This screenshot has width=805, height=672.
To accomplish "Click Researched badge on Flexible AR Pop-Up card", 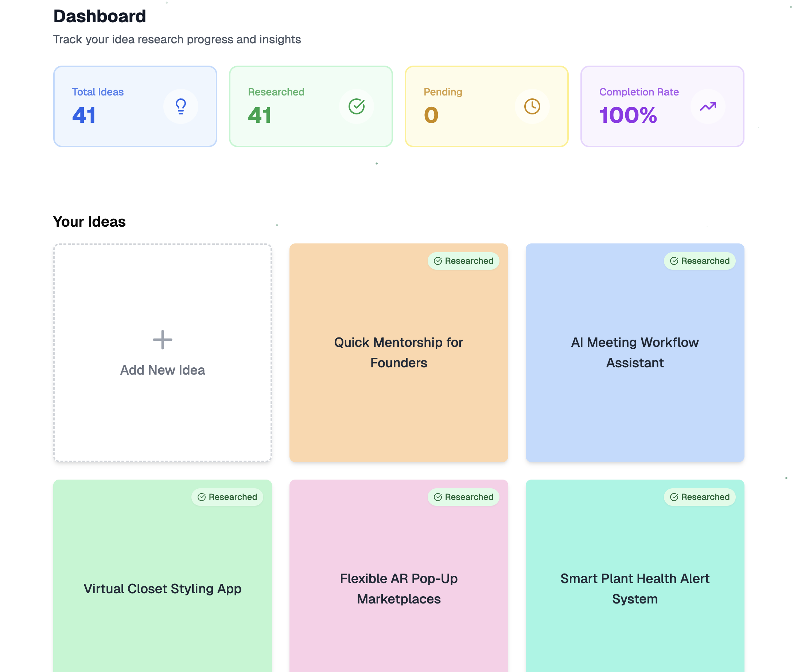I will point(463,497).
